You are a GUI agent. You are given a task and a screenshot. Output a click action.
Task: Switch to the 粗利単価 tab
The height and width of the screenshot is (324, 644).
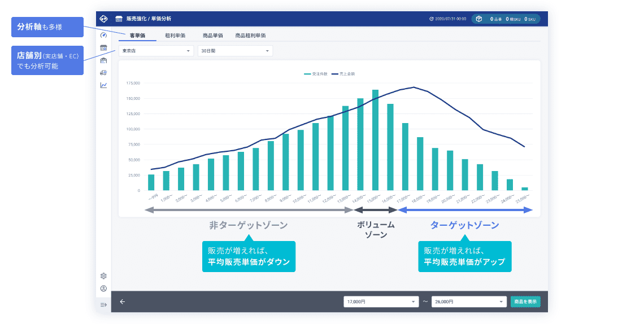pos(175,35)
